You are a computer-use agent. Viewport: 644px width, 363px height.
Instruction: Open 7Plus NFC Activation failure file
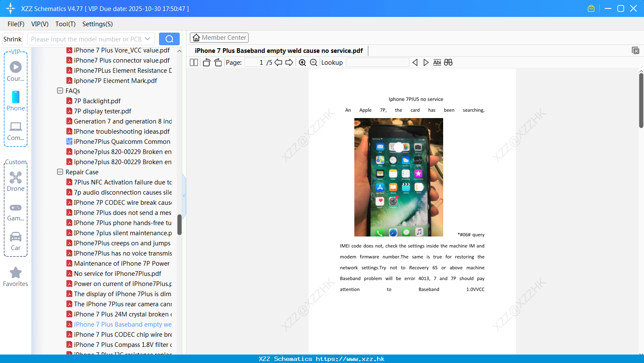[119, 182]
